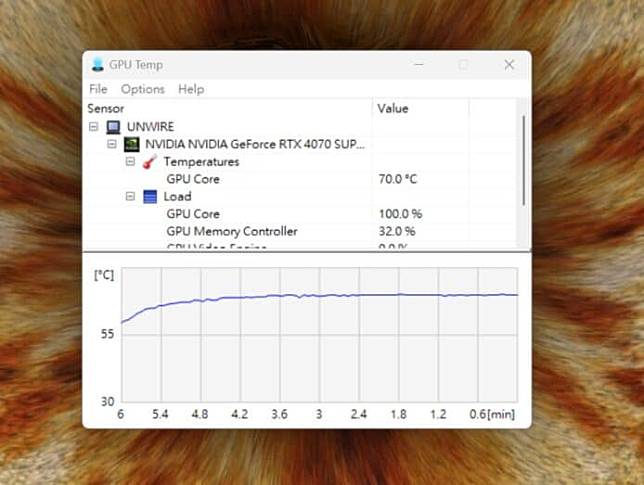Click the GPU Temp app icon in title bar
This screenshot has height=485, width=644.
pos(98,64)
